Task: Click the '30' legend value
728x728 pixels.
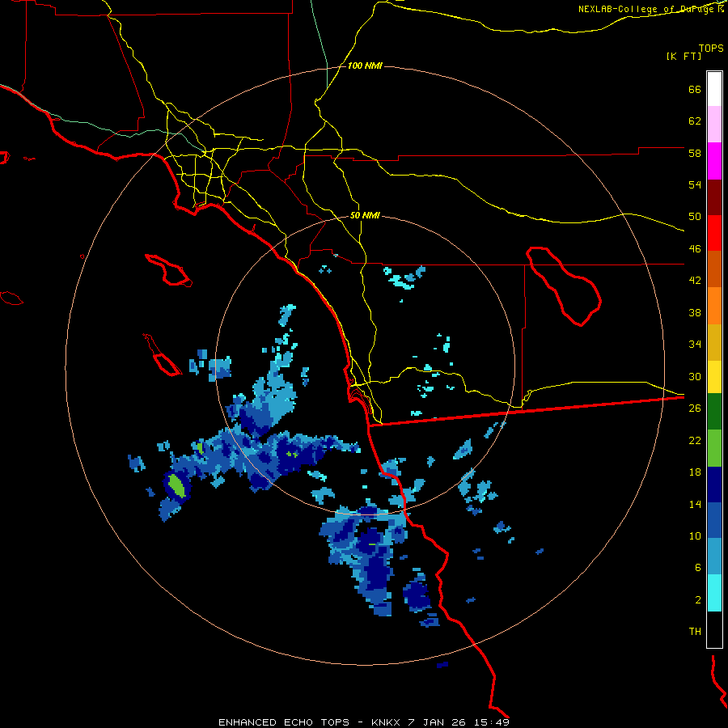Action: tap(695, 376)
